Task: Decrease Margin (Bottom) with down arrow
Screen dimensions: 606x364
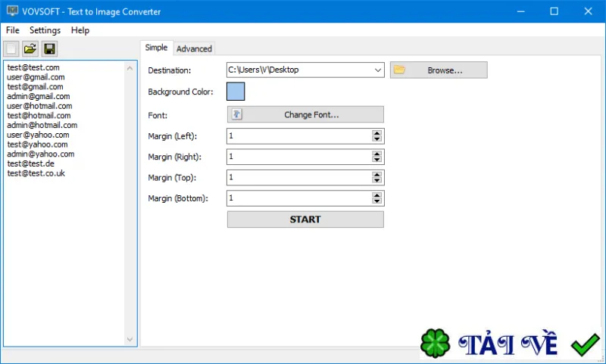Action: tap(376, 201)
